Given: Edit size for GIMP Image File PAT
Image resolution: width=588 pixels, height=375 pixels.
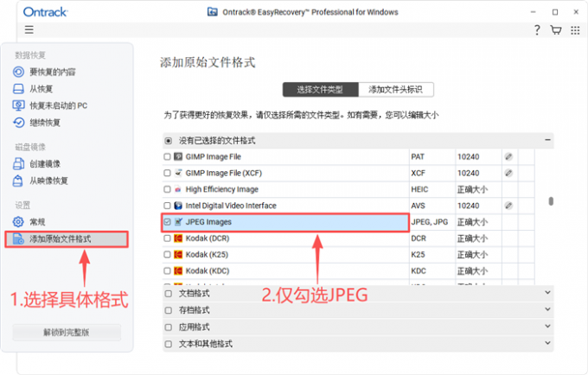Looking at the screenshot, I should [x=508, y=156].
